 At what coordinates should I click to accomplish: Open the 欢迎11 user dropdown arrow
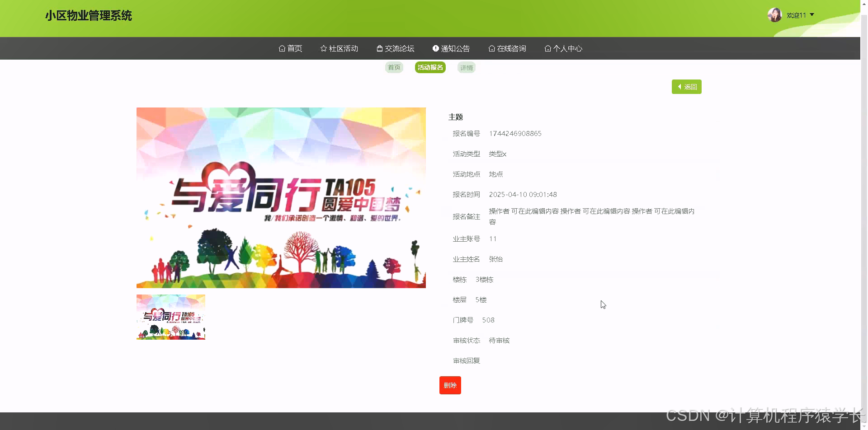(812, 15)
